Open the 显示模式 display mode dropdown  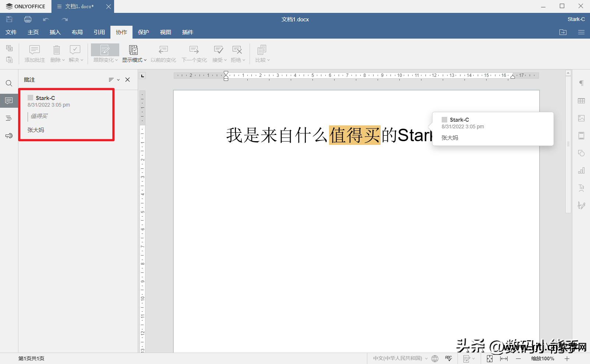click(x=134, y=54)
